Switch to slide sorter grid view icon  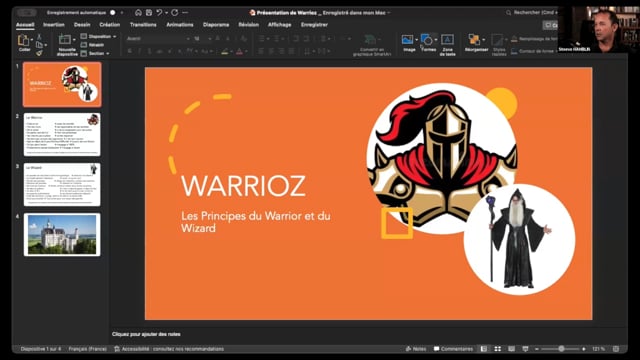(x=498, y=349)
